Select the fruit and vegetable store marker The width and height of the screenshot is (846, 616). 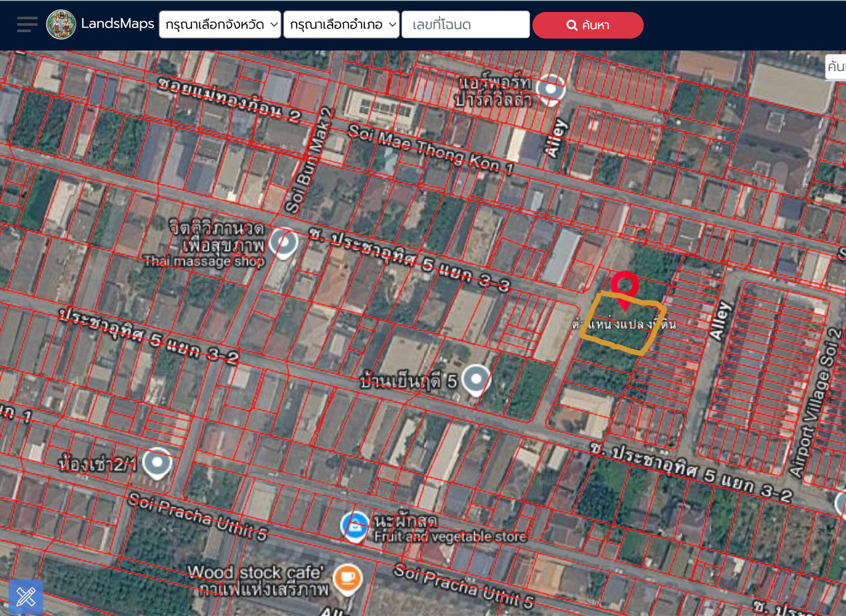pyautogui.click(x=355, y=527)
